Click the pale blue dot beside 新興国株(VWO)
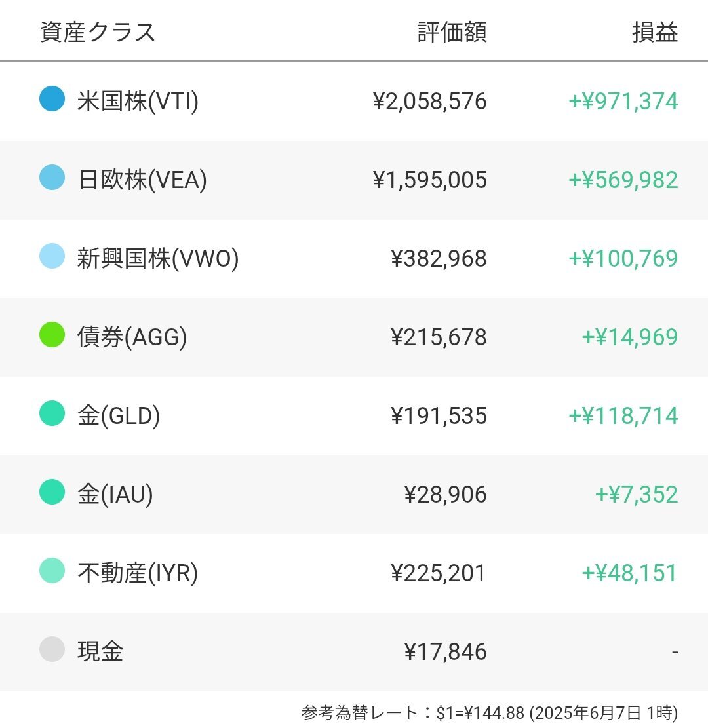This screenshot has height=728, width=708. (52, 256)
